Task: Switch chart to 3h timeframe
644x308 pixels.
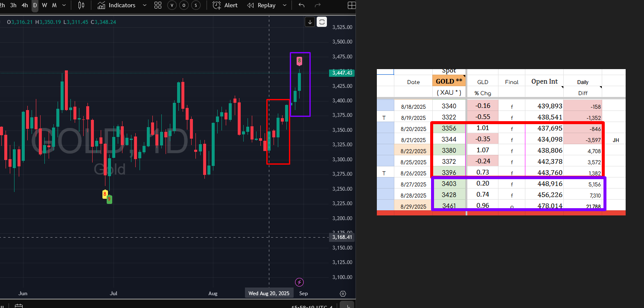Action: [x=13, y=6]
